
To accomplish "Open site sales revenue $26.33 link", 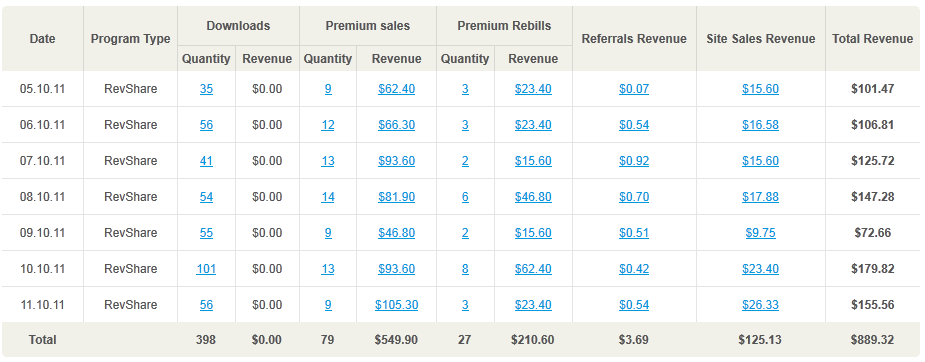I will pyautogui.click(x=760, y=305).
